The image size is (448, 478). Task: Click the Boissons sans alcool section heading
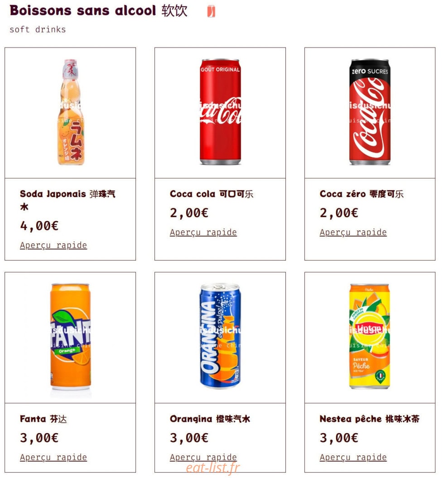[x=98, y=10]
